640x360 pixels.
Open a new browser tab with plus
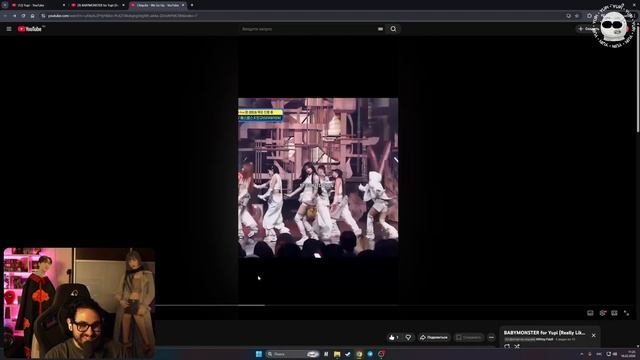pos(192,5)
